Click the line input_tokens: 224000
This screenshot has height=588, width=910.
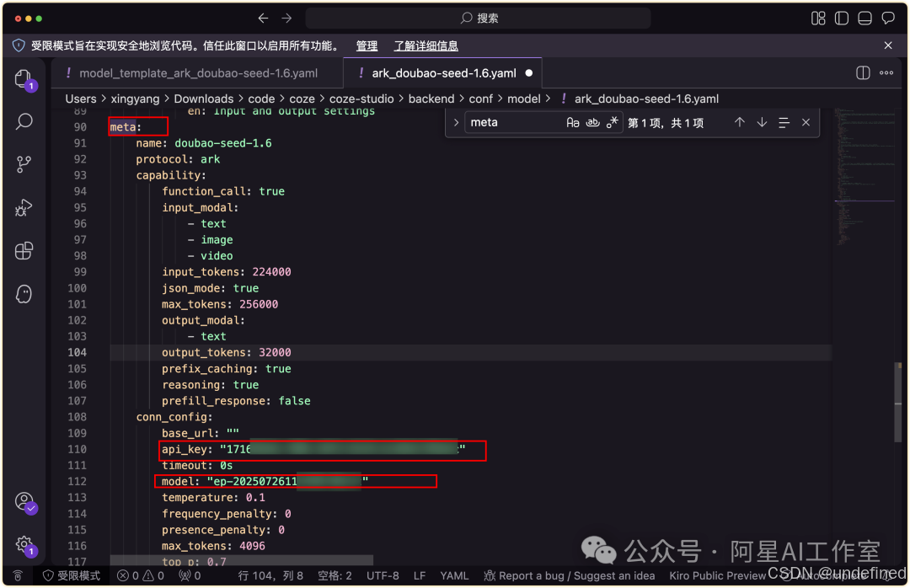pyautogui.click(x=227, y=271)
